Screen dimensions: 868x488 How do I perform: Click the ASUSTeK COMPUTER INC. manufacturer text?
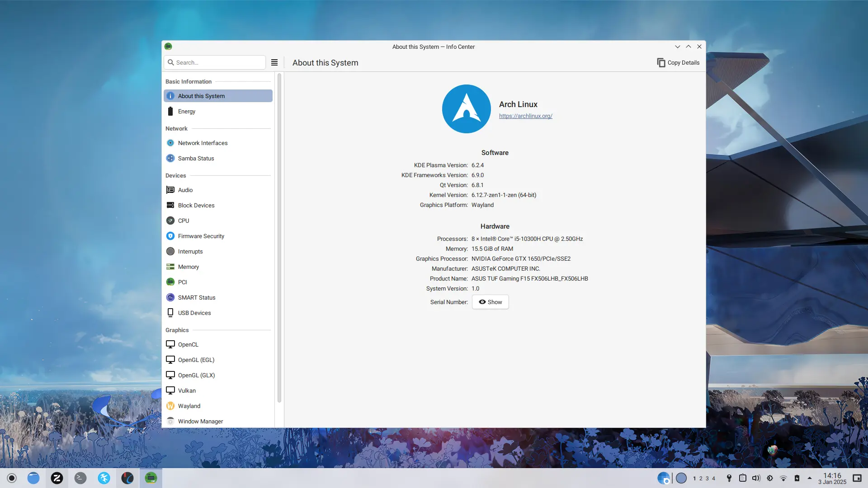pos(506,269)
